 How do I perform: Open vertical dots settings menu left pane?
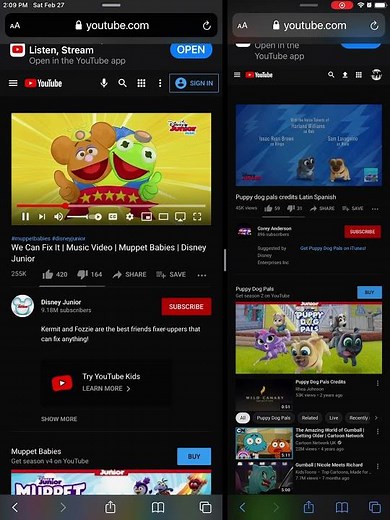[x=160, y=83]
